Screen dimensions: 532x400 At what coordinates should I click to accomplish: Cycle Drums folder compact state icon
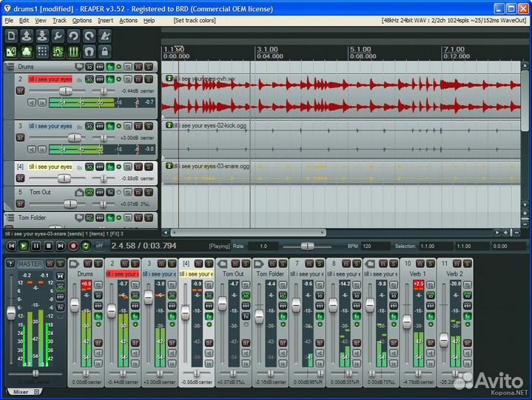tap(79, 67)
